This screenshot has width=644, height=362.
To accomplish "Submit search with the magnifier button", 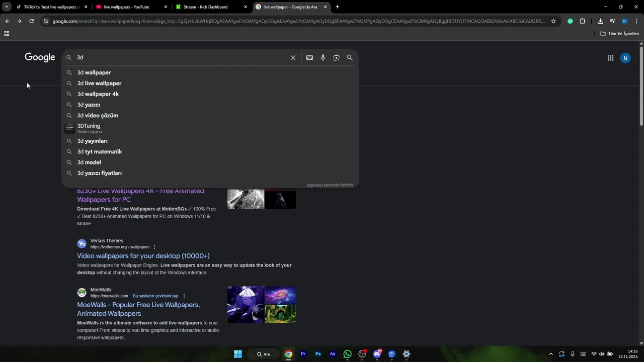I will (350, 58).
